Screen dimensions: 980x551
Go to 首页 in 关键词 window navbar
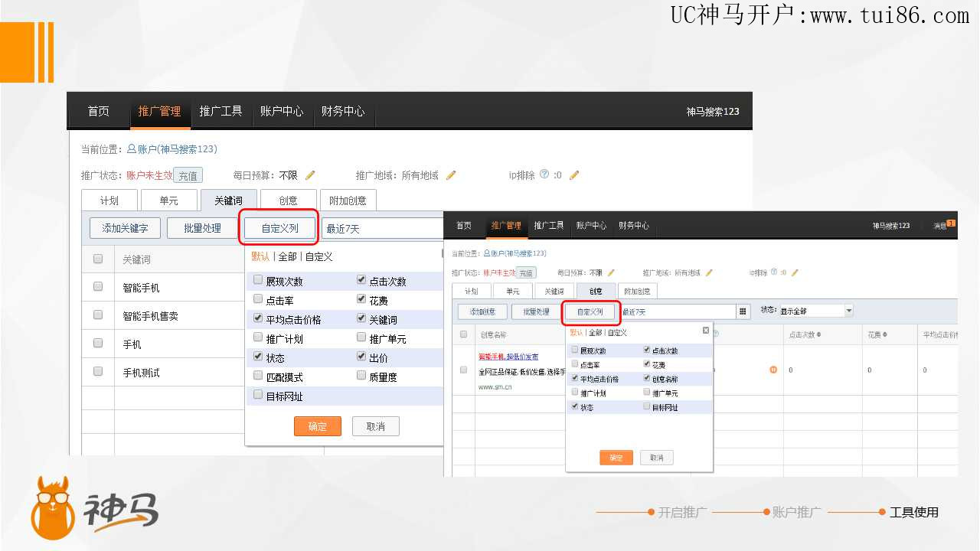[98, 111]
